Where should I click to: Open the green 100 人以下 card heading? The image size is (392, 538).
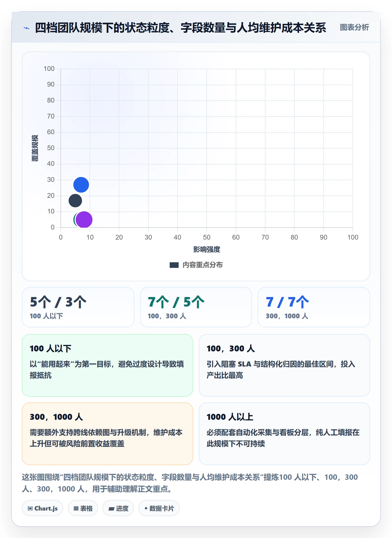[50, 349]
